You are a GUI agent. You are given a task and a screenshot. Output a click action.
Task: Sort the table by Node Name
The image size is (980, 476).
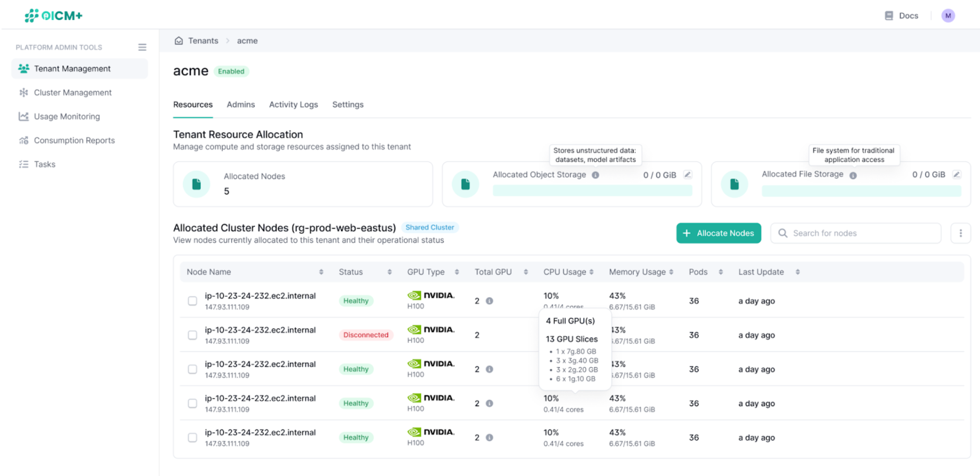[x=322, y=271]
